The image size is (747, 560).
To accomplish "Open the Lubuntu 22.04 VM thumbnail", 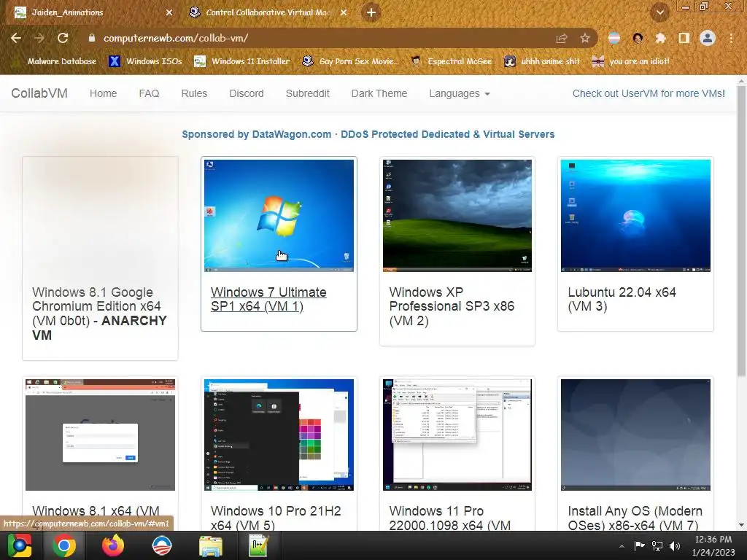I will [635, 215].
